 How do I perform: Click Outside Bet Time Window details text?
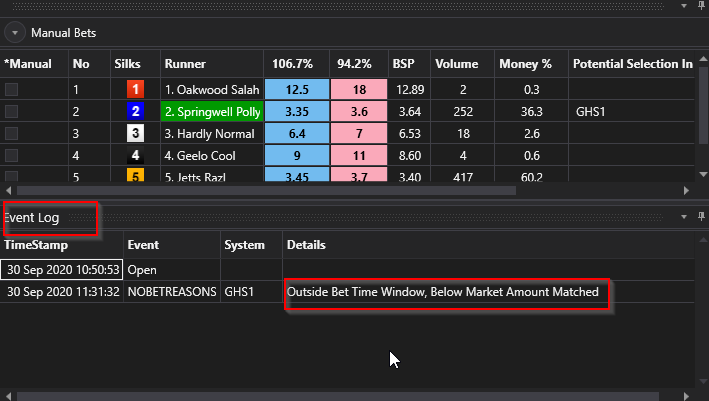click(x=443, y=292)
